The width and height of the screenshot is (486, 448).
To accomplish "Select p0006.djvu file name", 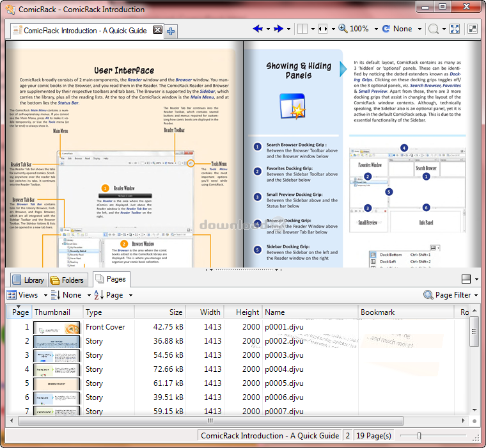I will point(284,397).
